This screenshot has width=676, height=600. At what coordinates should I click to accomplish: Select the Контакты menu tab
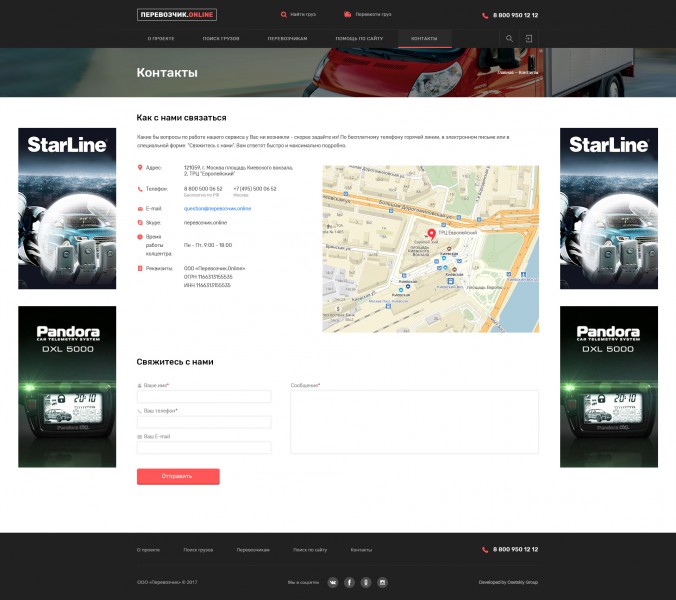(424, 38)
